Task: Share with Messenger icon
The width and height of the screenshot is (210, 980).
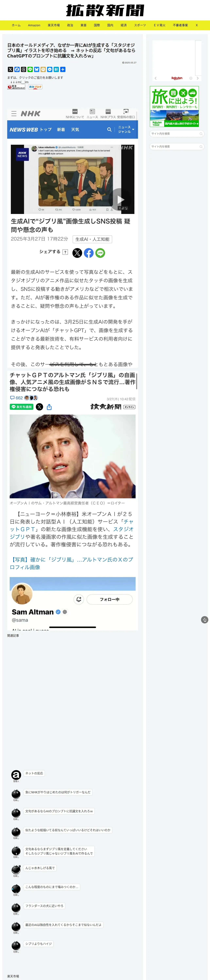Action: (x=50, y=69)
